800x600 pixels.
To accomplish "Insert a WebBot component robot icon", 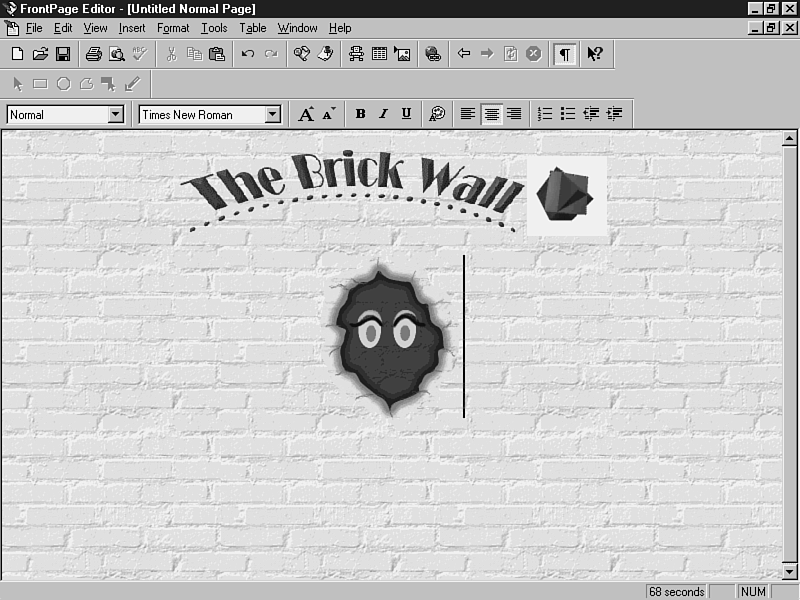I will [356, 54].
